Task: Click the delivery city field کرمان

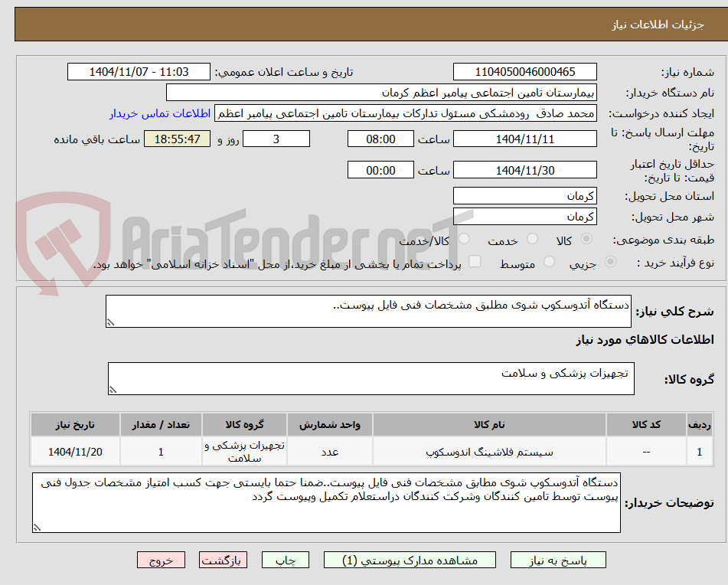Action: 524,217
